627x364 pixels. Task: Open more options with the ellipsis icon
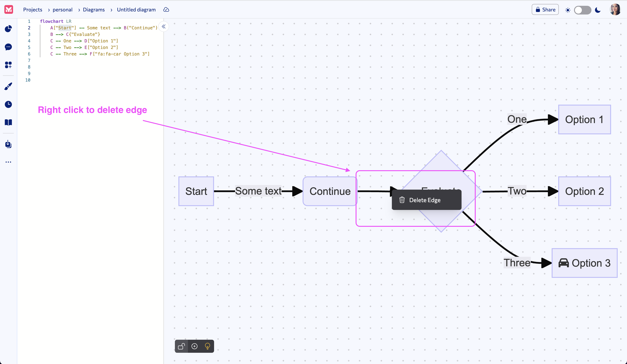[x=8, y=162]
